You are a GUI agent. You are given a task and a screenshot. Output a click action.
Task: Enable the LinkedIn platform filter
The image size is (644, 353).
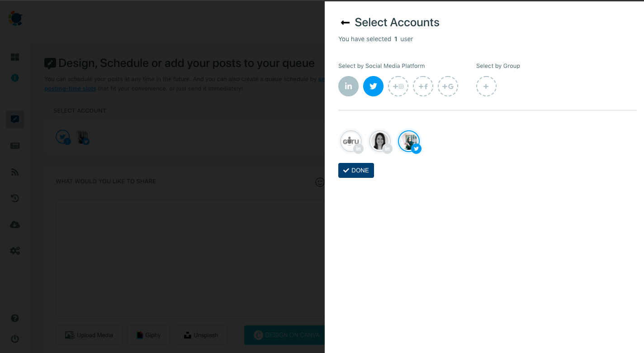pos(348,86)
